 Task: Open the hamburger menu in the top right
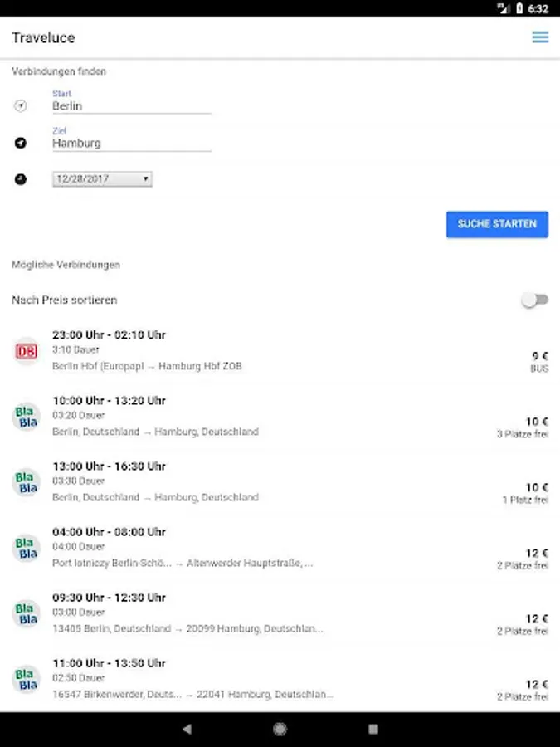point(540,37)
